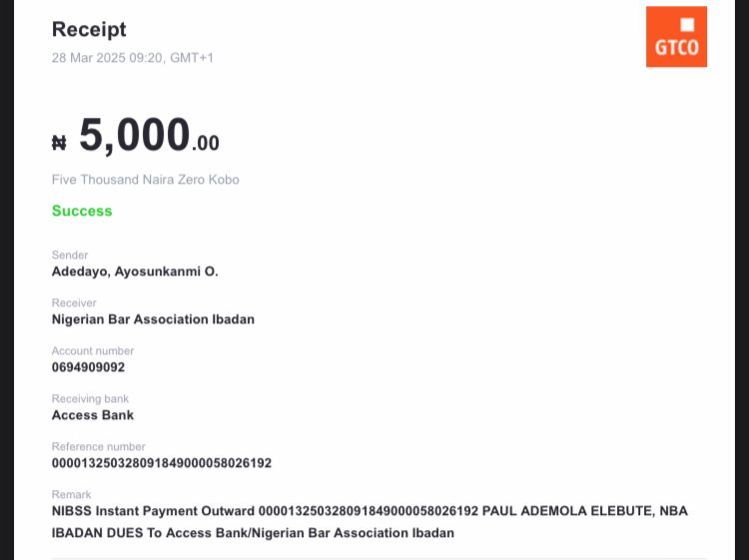Viewport: 749px width, 560px height.
Task: Select account number 0694909092
Action: pos(88,367)
